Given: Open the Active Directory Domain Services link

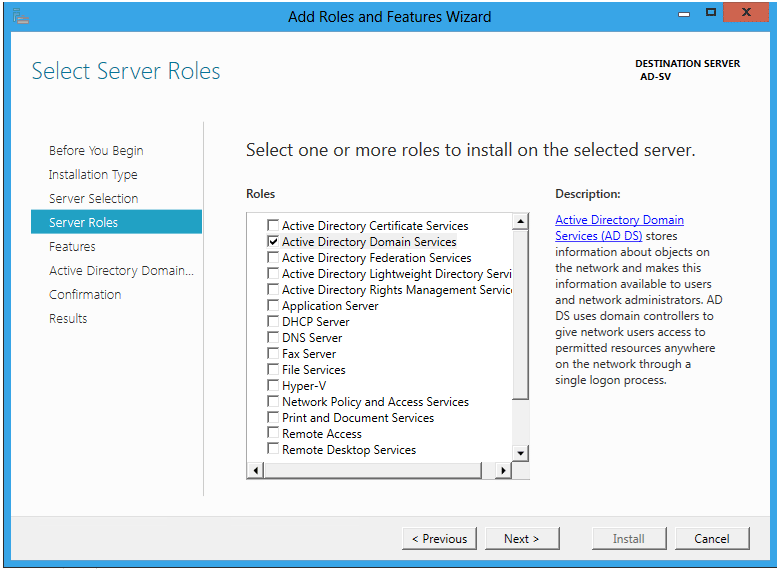Looking at the screenshot, I should [619, 228].
